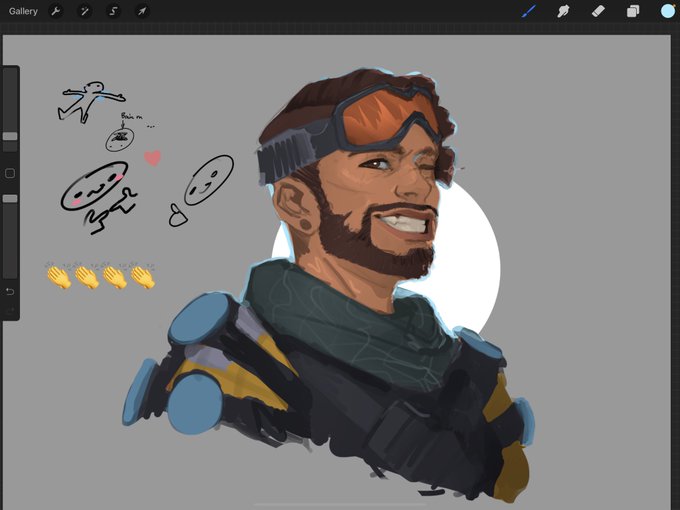This screenshot has width=680, height=510.
Task: Select the Eraser tool
Action: [x=598, y=11]
